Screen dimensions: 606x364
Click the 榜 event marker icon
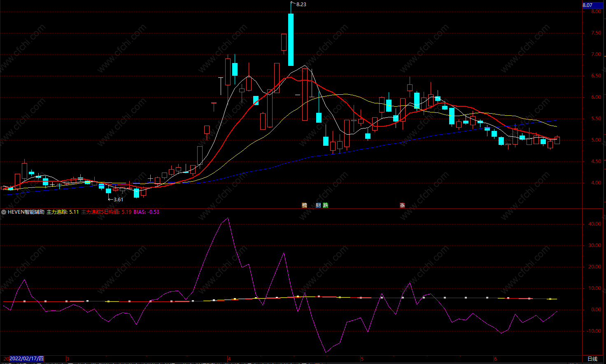(305, 205)
